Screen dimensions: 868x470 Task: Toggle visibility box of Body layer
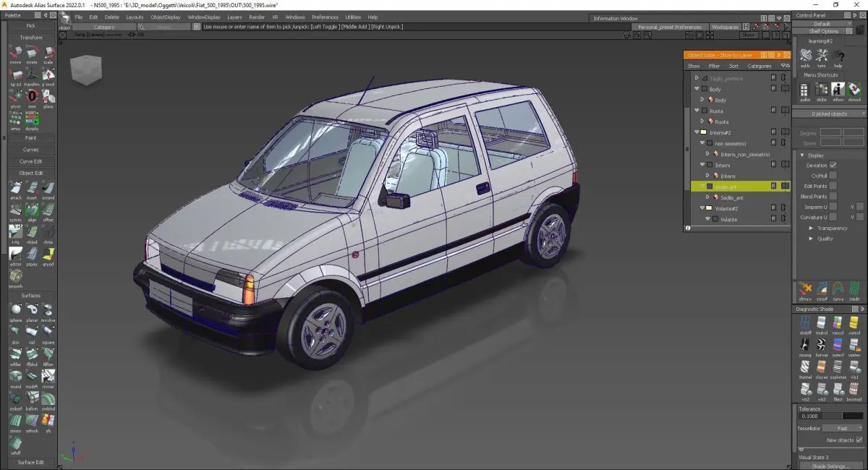tap(705, 89)
